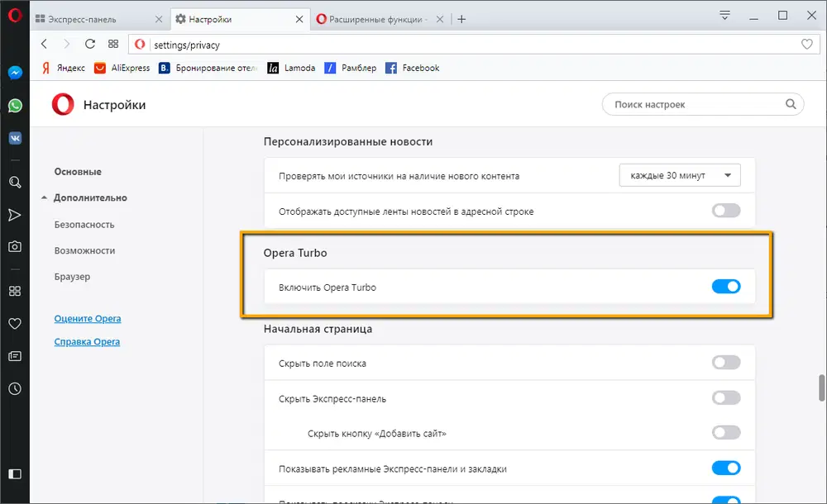
Task: Take a snapshot with the camera sidebar icon
Action: [x=14, y=245]
